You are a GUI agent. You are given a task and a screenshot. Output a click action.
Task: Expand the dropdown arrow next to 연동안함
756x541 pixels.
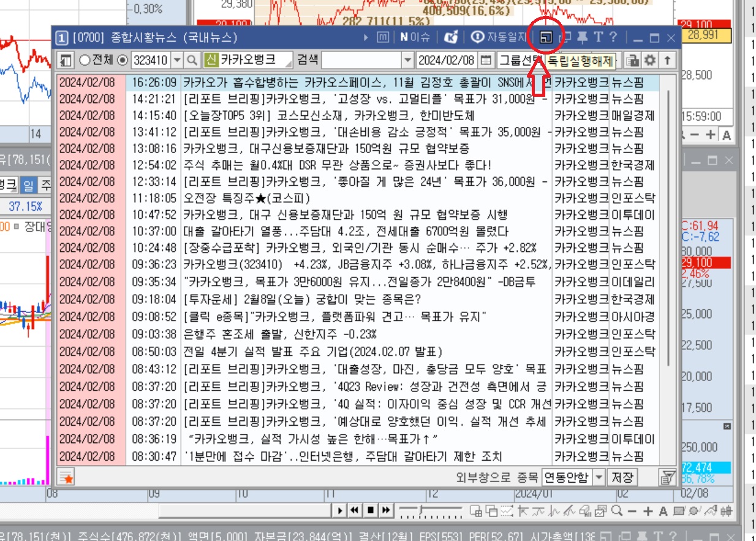click(599, 477)
